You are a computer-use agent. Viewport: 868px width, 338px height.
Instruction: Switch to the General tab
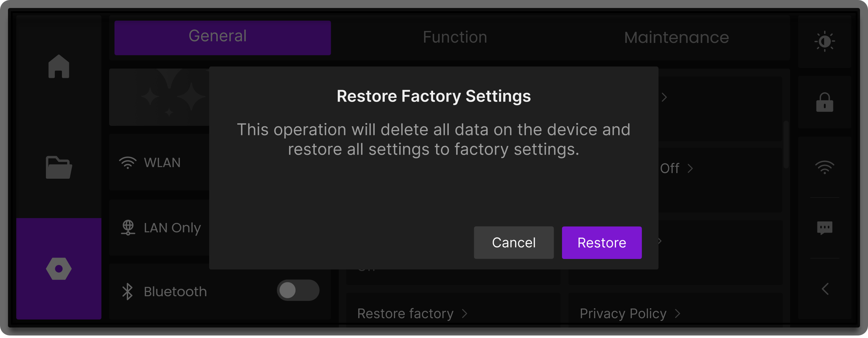click(222, 38)
